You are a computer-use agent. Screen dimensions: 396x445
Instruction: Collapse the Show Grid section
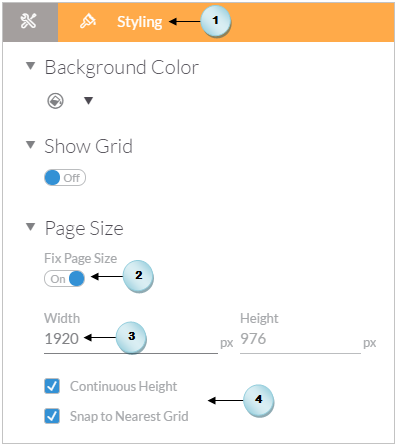pos(31,145)
